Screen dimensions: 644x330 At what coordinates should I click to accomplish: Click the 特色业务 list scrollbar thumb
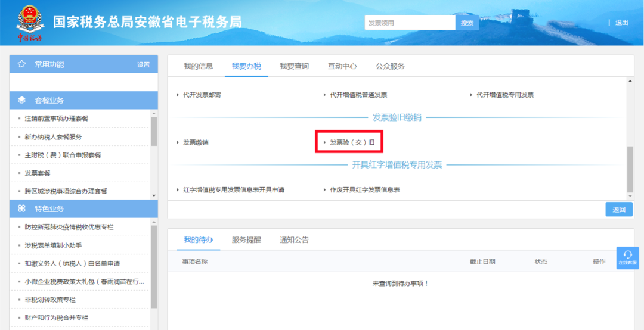click(x=154, y=267)
